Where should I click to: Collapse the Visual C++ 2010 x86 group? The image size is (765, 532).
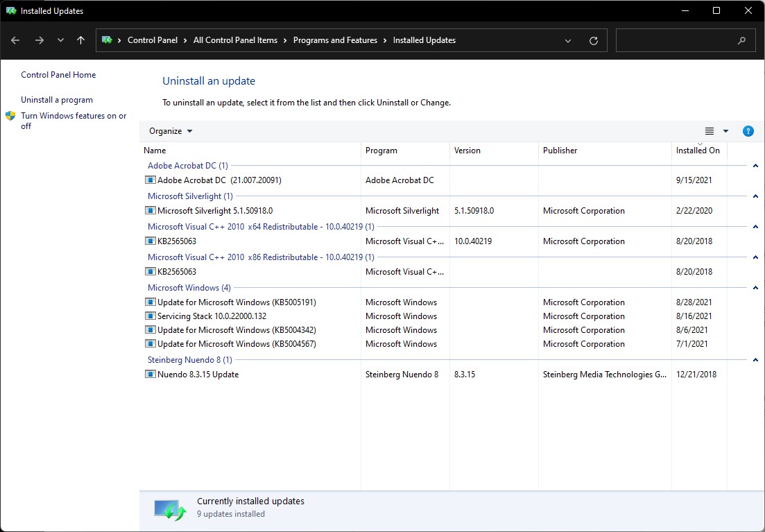point(755,257)
